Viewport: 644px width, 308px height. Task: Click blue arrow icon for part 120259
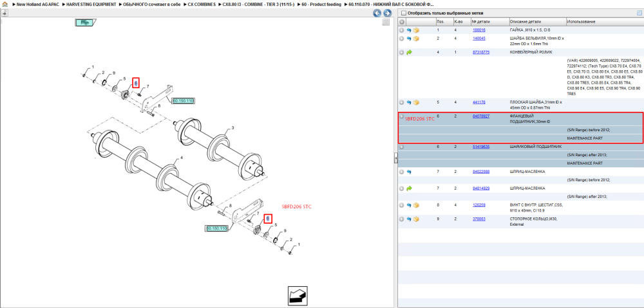tap(409, 205)
